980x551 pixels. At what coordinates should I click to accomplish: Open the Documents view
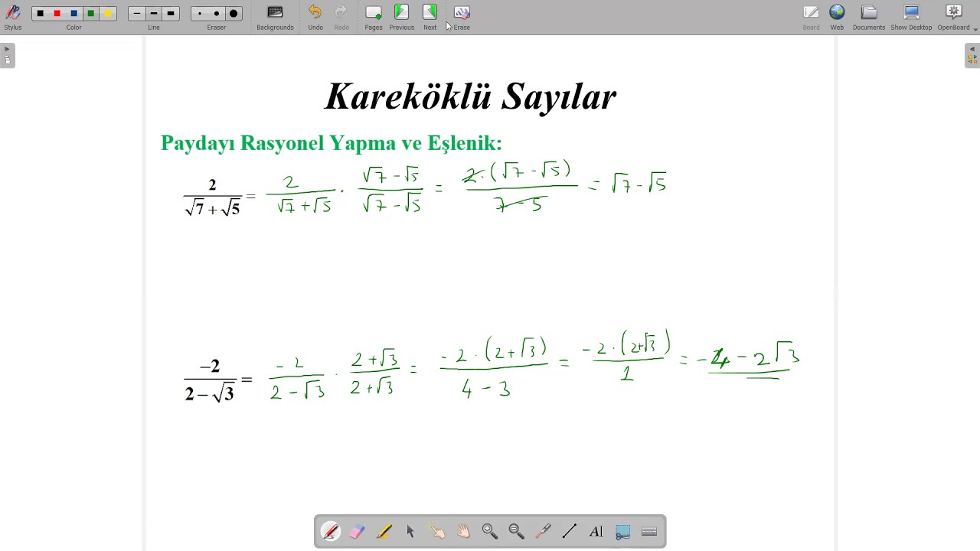point(868,17)
